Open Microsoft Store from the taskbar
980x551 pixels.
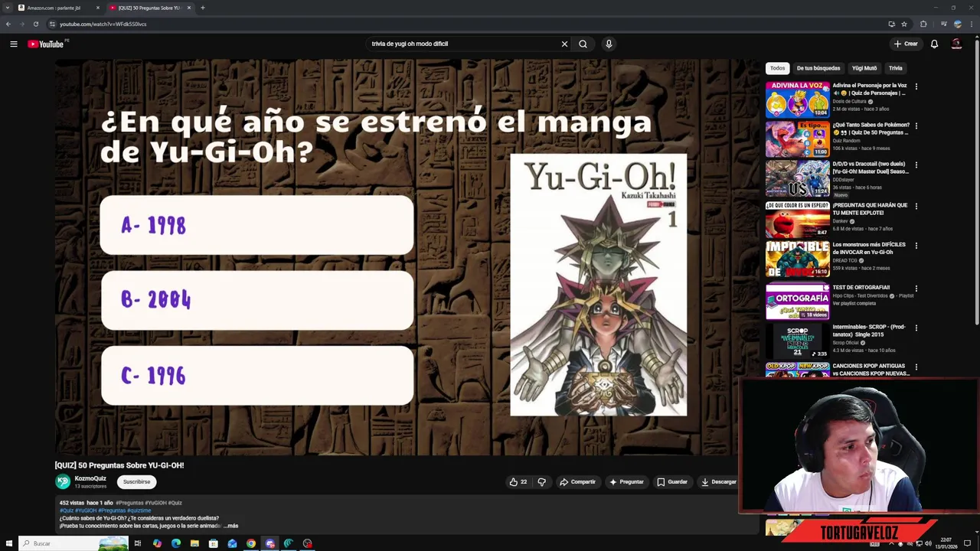point(213,543)
